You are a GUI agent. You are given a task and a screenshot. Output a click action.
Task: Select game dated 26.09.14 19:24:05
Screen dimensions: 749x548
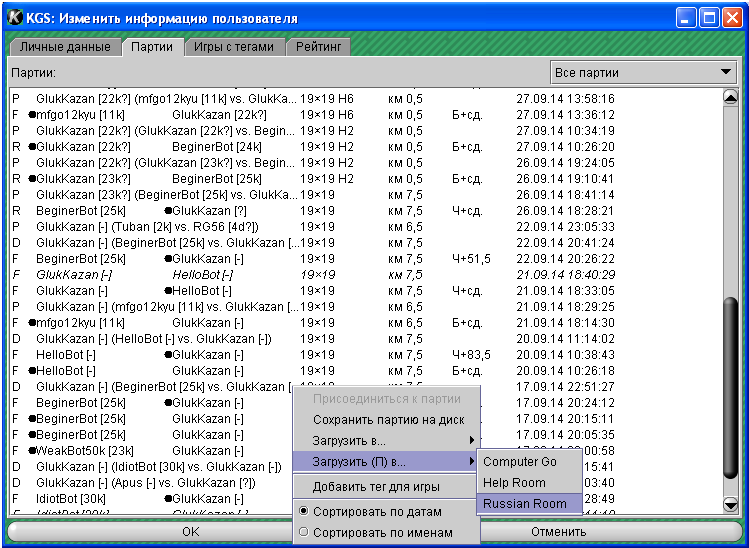[365, 163]
